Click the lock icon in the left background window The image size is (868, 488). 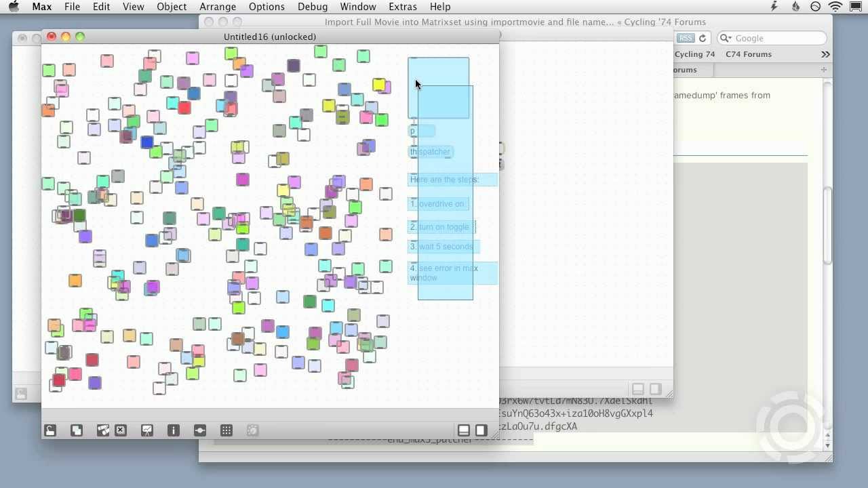tap(21, 393)
